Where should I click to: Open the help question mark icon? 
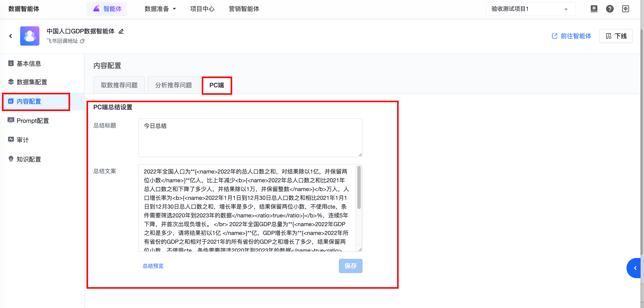click(609, 9)
